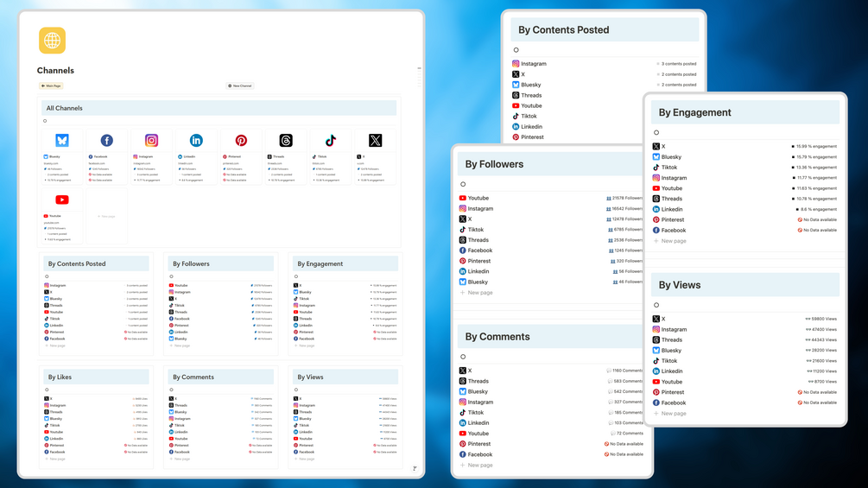Add New page in enlarged By Views panel
Viewport: 868px width, 488px height.
click(x=670, y=414)
